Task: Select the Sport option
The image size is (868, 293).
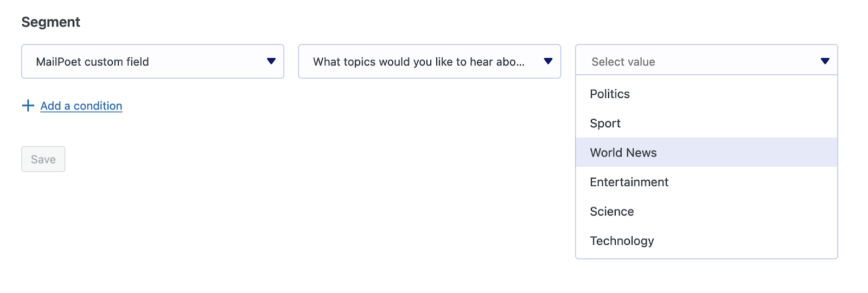Action: (x=605, y=123)
